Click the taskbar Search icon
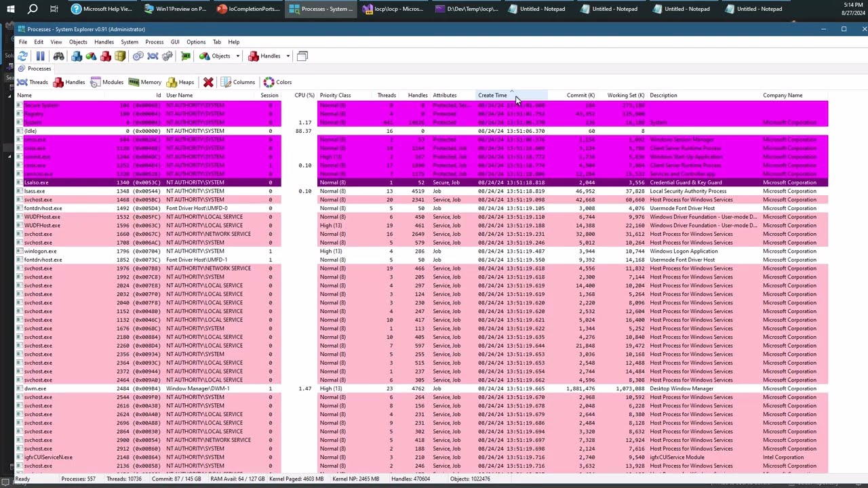This screenshot has height=488, width=868. (x=33, y=9)
